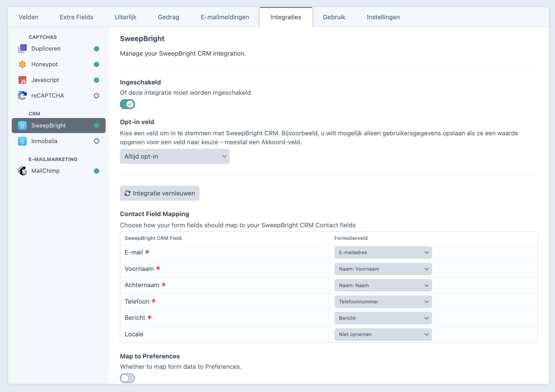
Task: Click the reCAPTCHA disabled status circle
Action: pos(96,96)
